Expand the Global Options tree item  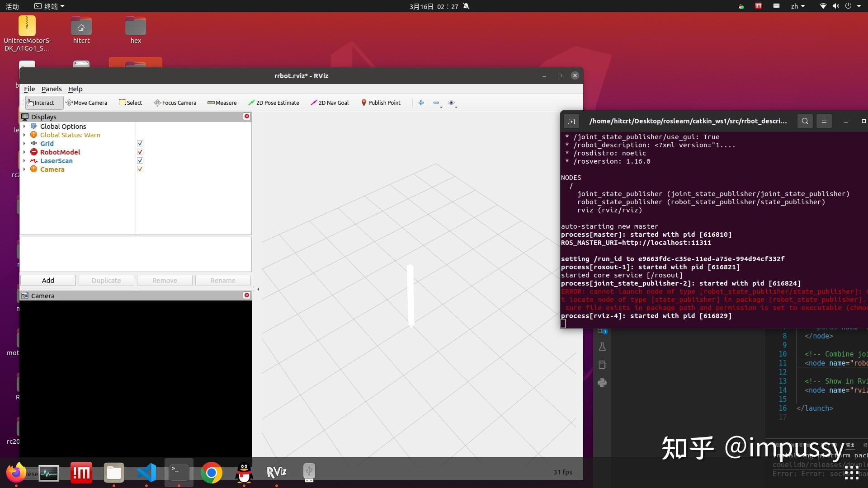(x=24, y=127)
